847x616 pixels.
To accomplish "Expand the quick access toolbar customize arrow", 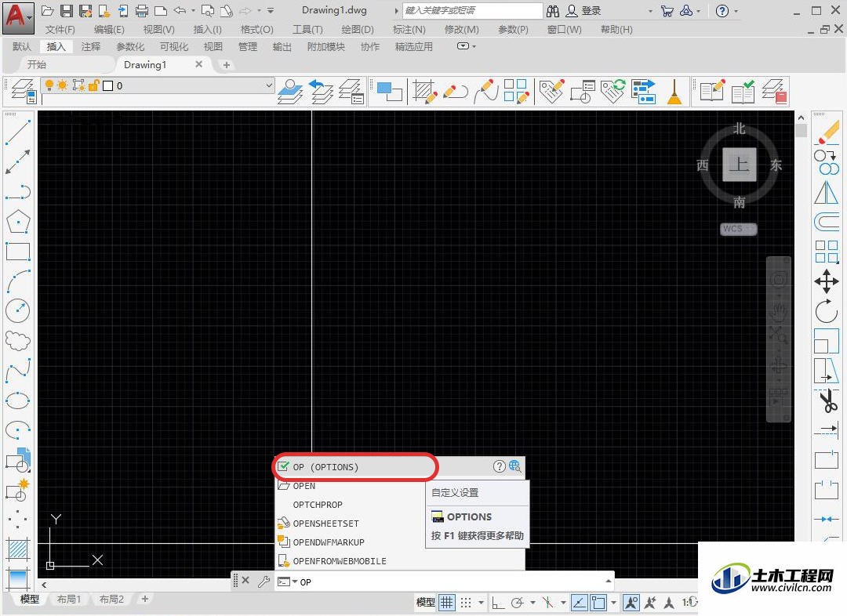I will [271, 10].
